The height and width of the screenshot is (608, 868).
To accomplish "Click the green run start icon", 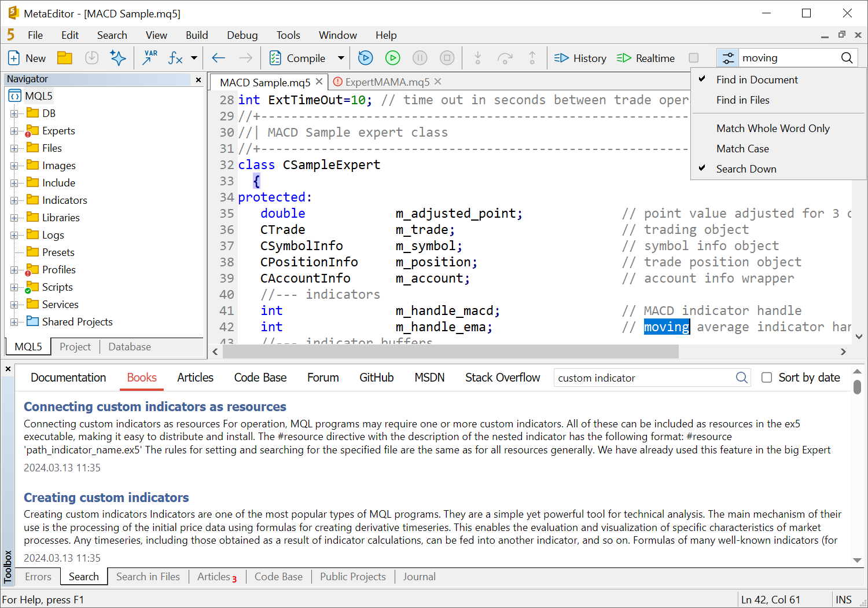I will [392, 58].
